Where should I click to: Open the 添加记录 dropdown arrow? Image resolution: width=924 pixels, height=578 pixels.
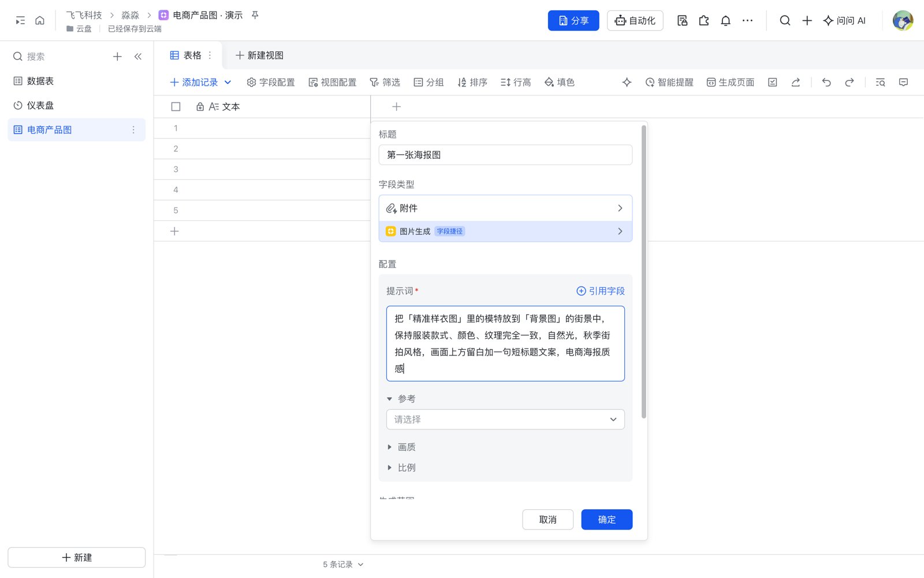pos(228,83)
